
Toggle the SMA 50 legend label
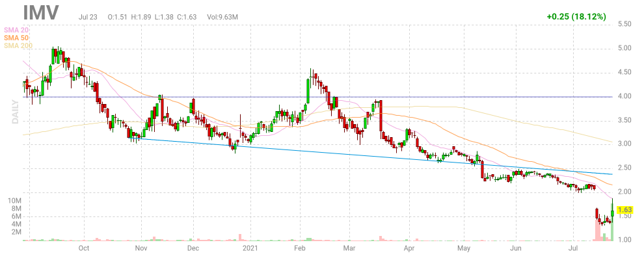click(17, 37)
